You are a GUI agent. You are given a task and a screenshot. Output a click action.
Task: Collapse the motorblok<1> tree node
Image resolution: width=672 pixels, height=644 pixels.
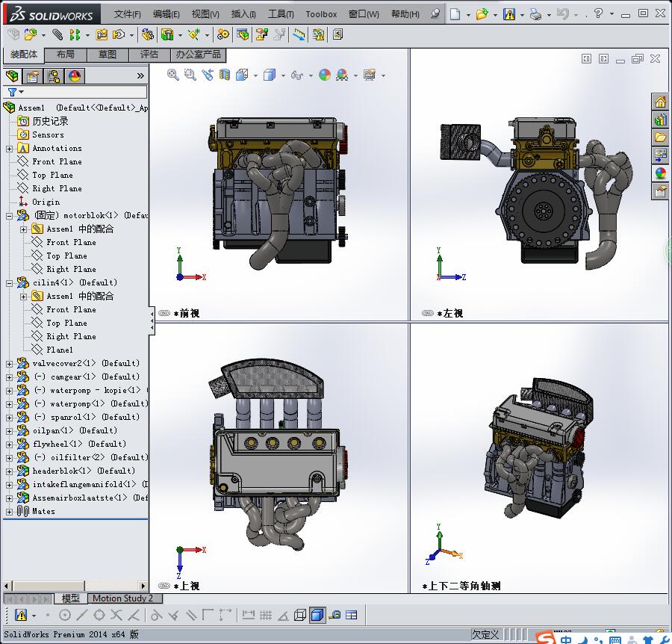click(10, 216)
